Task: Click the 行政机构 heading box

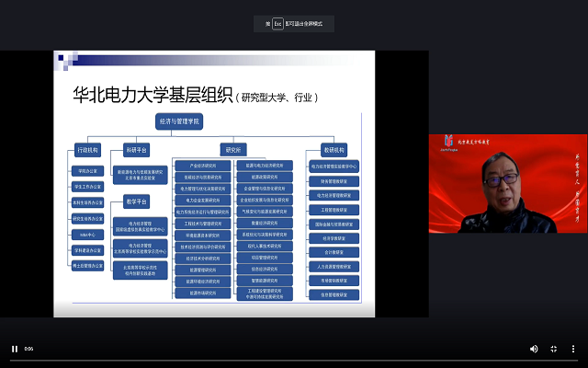Action: [x=88, y=150]
